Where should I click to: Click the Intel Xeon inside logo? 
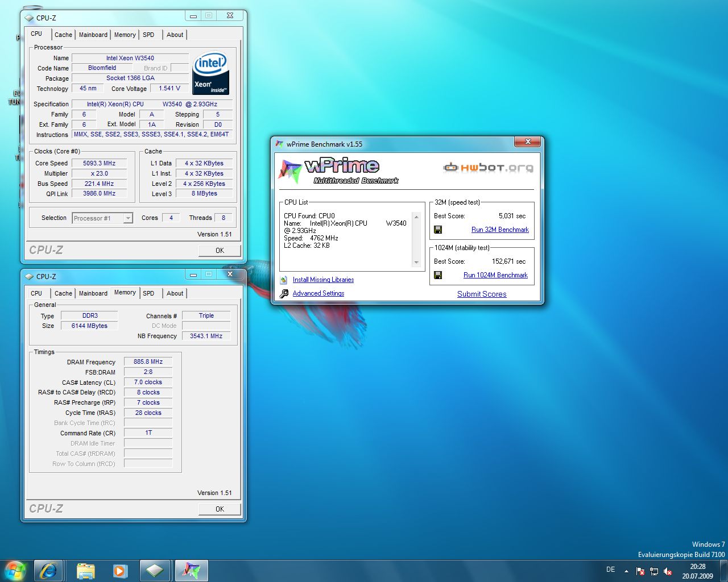(x=211, y=73)
